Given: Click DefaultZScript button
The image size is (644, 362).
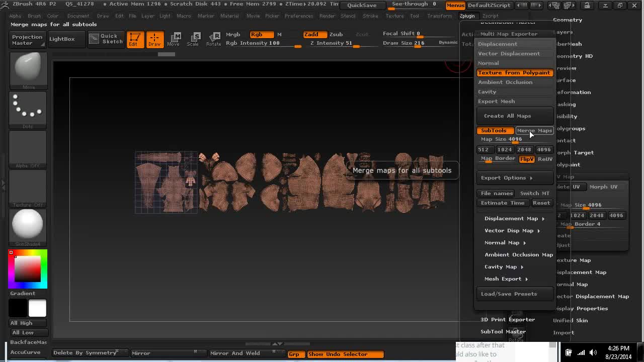Looking at the screenshot, I should [x=489, y=5].
